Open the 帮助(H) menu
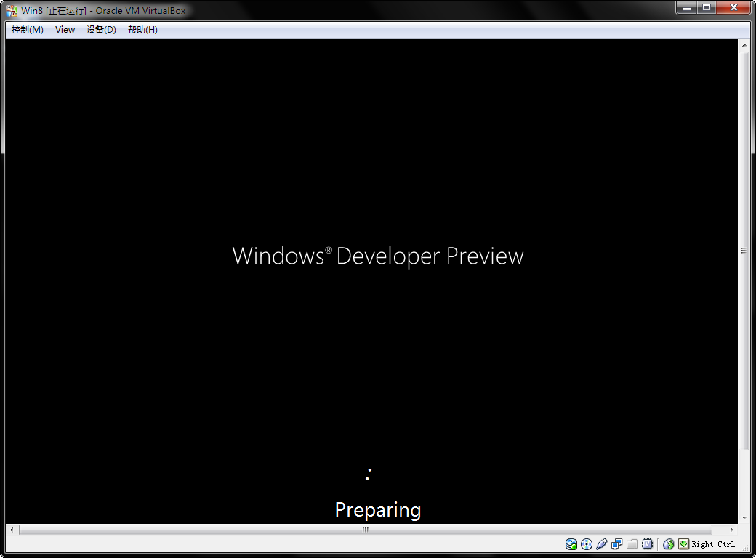 point(142,29)
